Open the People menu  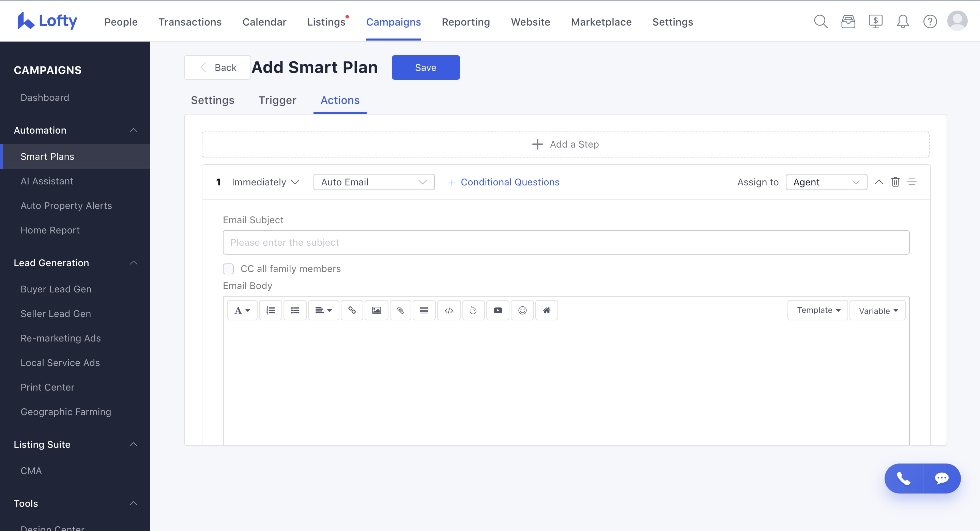pos(121,22)
